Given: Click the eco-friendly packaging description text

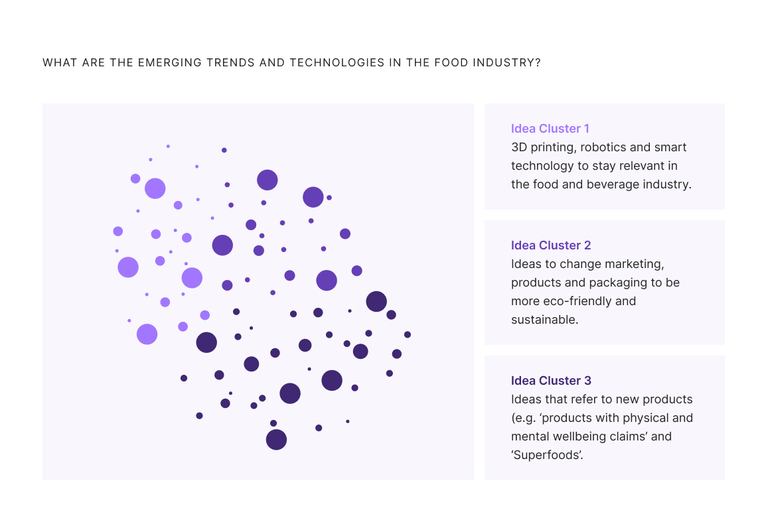Looking at the screenshot, I should coord(595,291).
